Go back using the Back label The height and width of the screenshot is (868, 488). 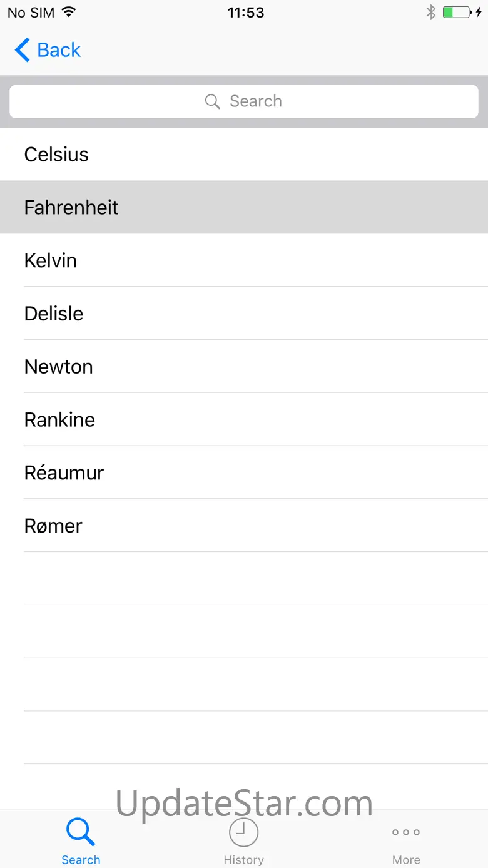pos(59,50)
